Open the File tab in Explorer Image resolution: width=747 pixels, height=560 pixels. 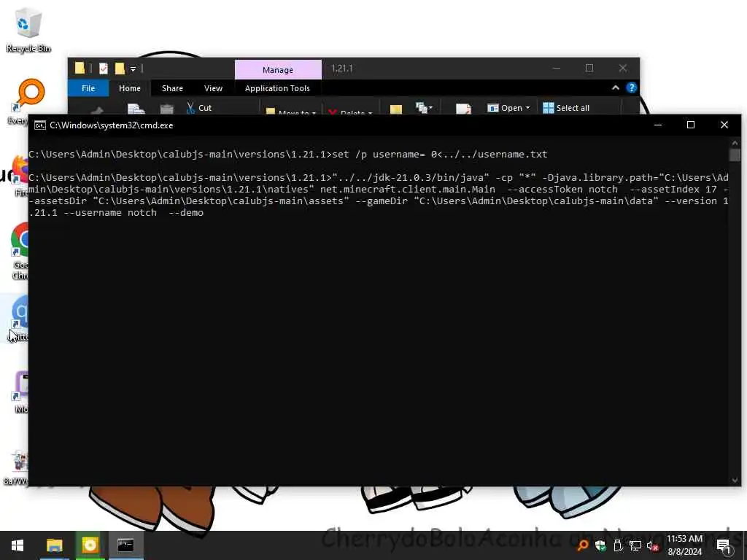[x=88, y=88]
